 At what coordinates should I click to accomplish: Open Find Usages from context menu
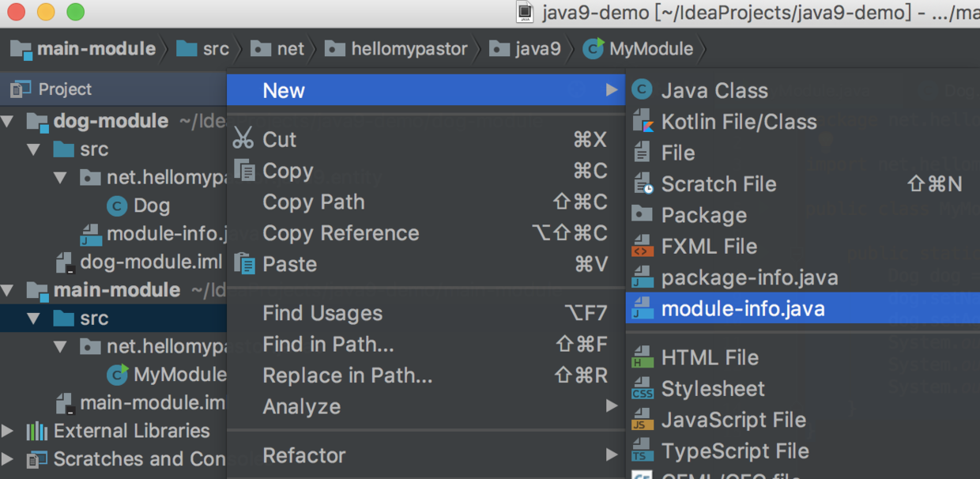[x=322, y=313]
